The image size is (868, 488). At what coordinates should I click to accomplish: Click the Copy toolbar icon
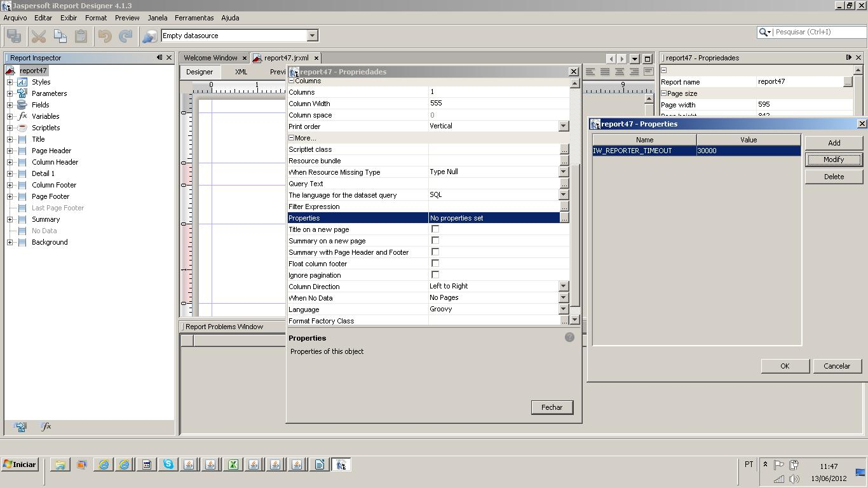[x=60, y=36]
